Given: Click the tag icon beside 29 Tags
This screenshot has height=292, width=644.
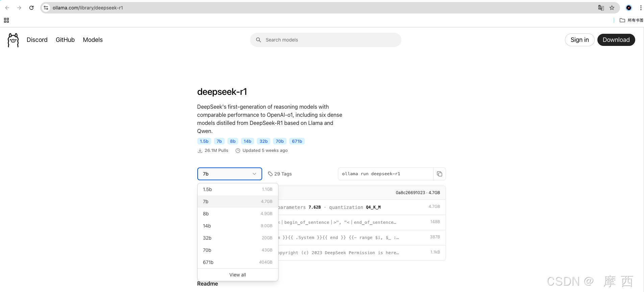Looking at the screenshot, I should pos(270,174).
